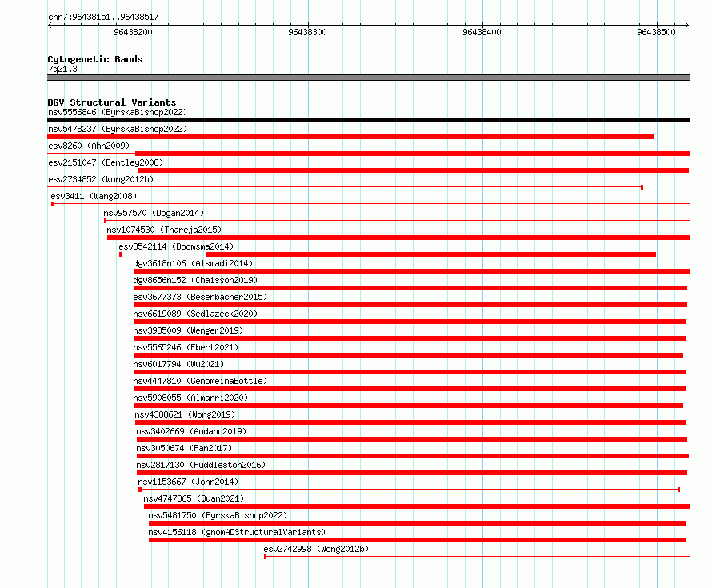Image resolution: width=712 pixels, height=588 pixels.
Task: Open esv3677373 (Besenbacher2015) variant
Action: click(200, 297)
